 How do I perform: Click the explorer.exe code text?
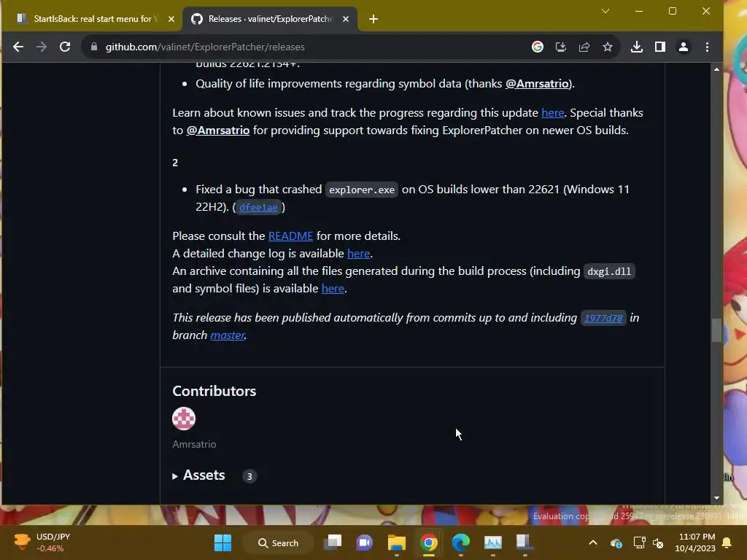point(362,190)
